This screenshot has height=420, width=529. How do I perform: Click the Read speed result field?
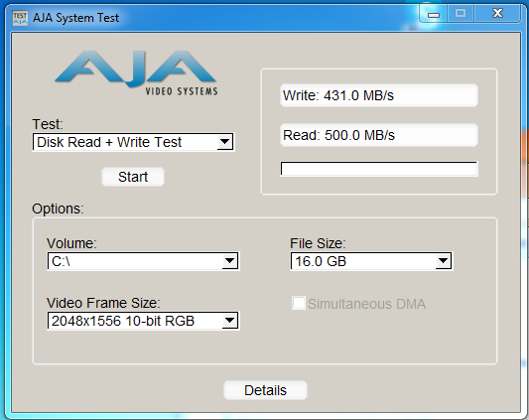tap(379, 135)
